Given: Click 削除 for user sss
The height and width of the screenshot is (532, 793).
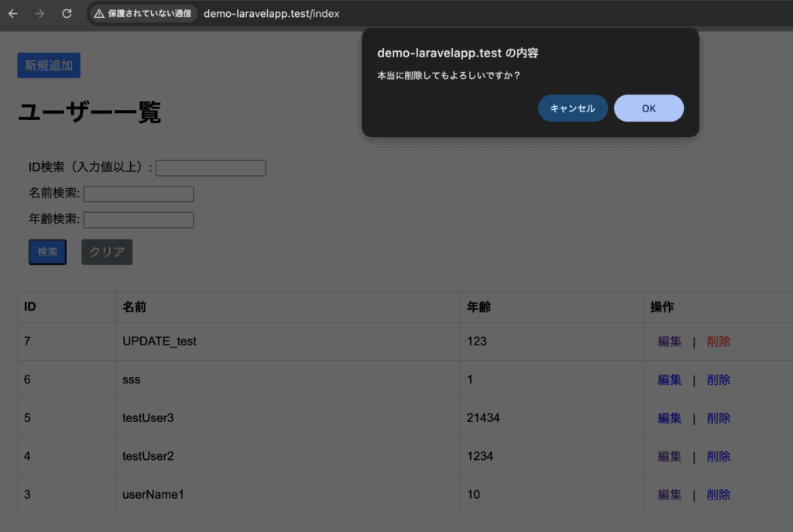Looking at the screenshot, I should 718,379.
